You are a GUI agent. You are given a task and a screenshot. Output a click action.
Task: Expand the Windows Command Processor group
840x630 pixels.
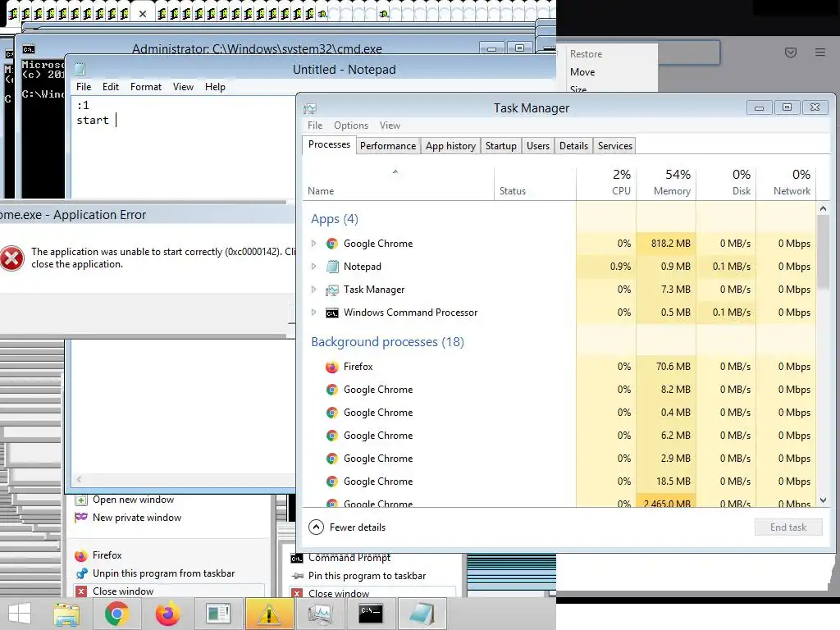314,313
